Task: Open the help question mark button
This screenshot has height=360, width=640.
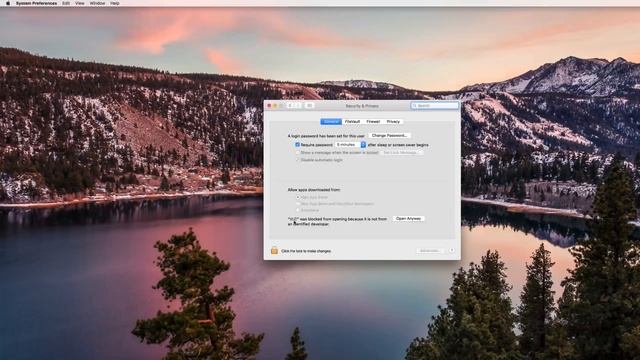Action: (451, 250)
